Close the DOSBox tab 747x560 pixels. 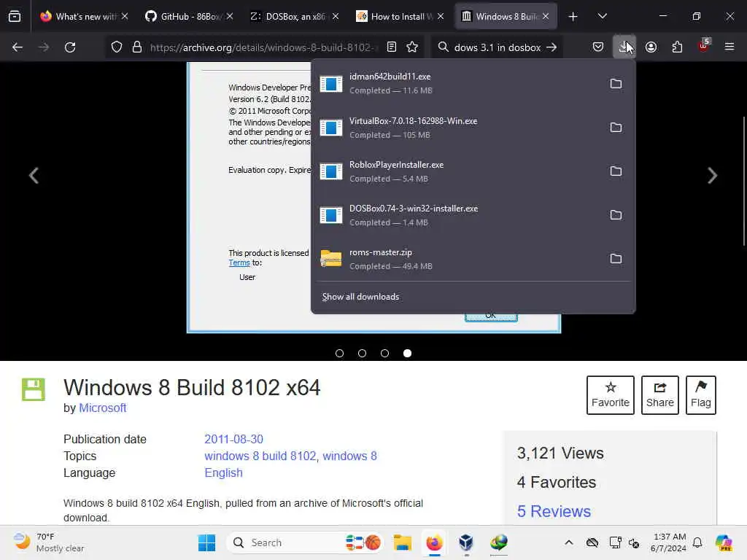pos(336,16)
